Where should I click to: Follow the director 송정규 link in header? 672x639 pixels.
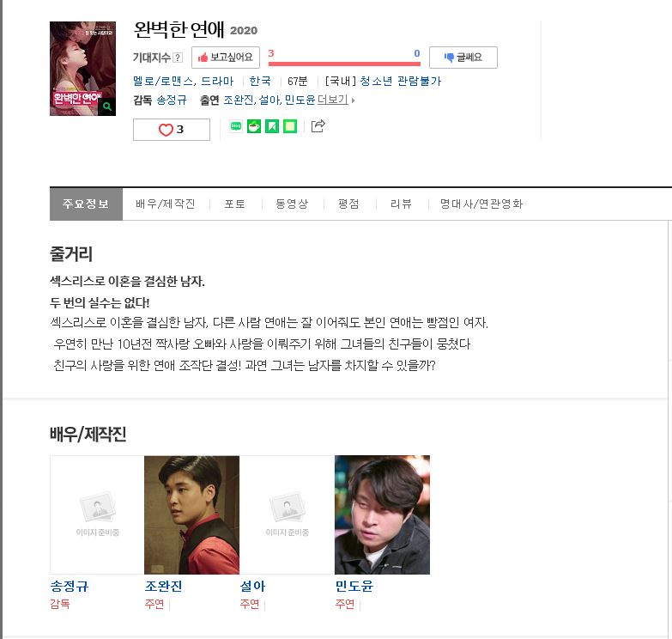click(x=172, y=100)
